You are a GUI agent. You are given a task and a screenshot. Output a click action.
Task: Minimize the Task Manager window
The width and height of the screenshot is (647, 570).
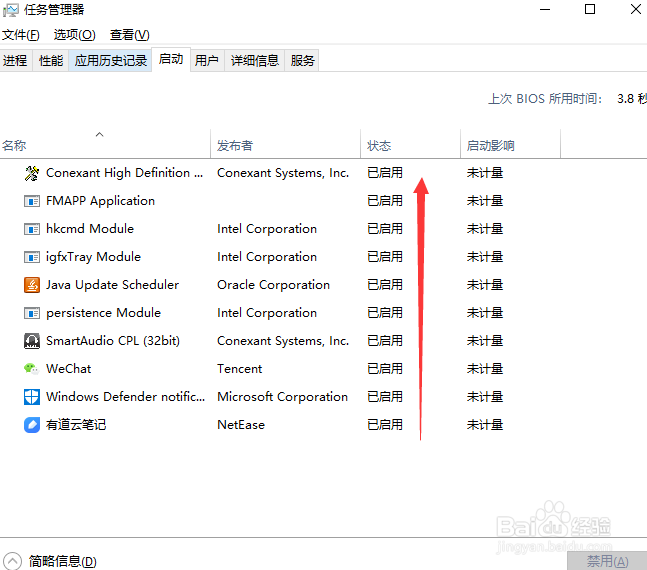[x=545, y=9]
